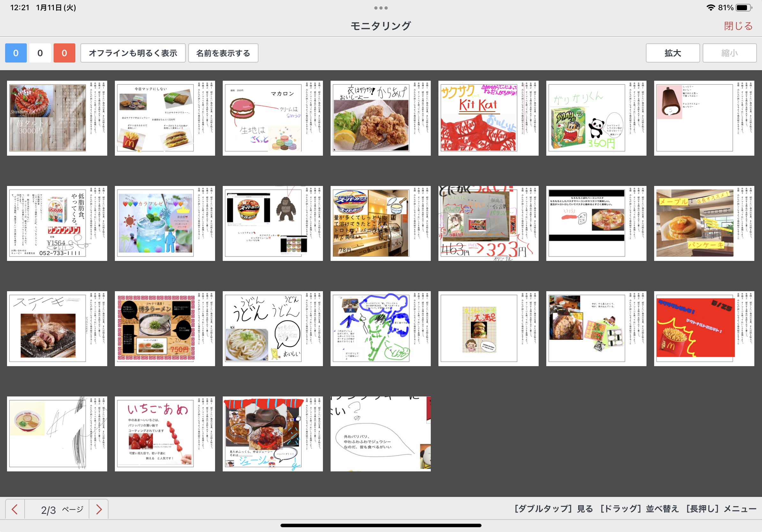The height and width of the screenshot is (532, 762).
Task: Select the red 0 counter box
Action: [x=64, y=53]
